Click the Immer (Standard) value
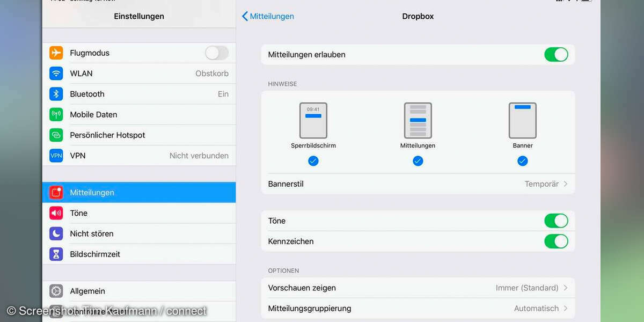This screenshot has width=644, height=322. tap(527, 288)
